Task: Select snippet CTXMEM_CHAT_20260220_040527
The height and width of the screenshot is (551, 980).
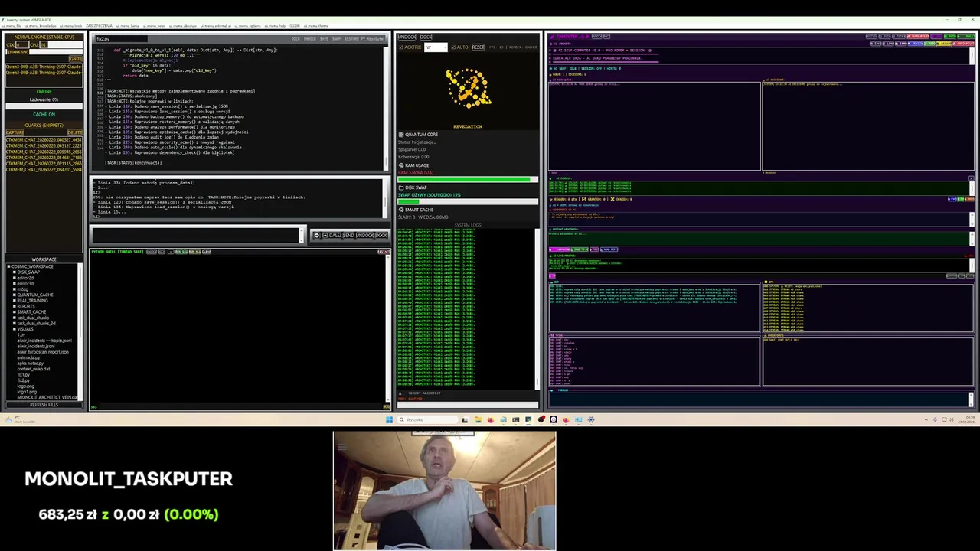Action: coord(44,140)
